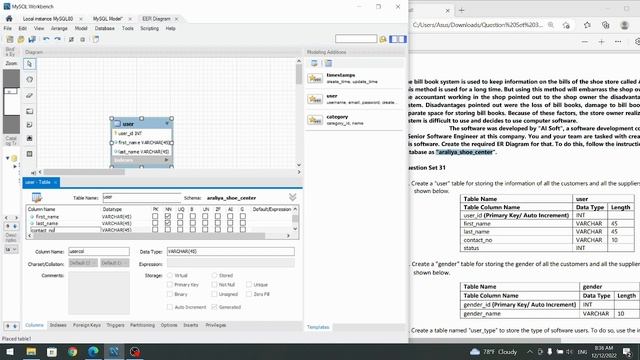Check the Primary Key storage checkbox
The image size is (640, 360).
tap(170, 284)
